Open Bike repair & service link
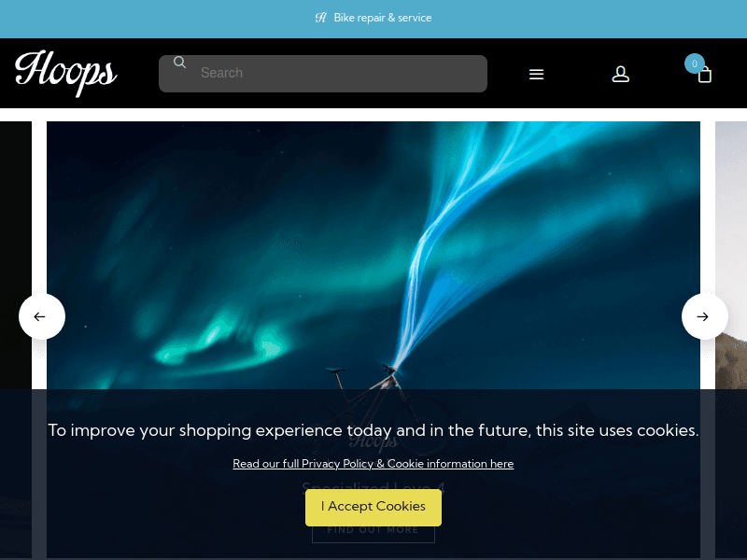The image size is (747, 560). click(383, 18)
